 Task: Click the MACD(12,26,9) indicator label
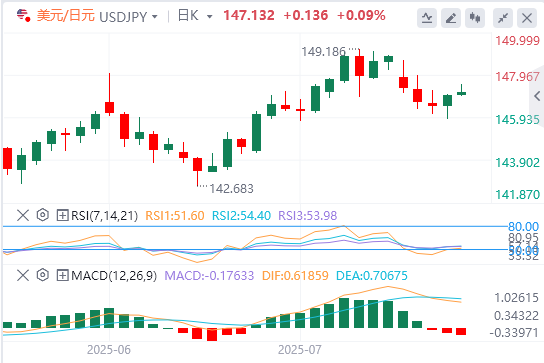click(x=114, y=276)
